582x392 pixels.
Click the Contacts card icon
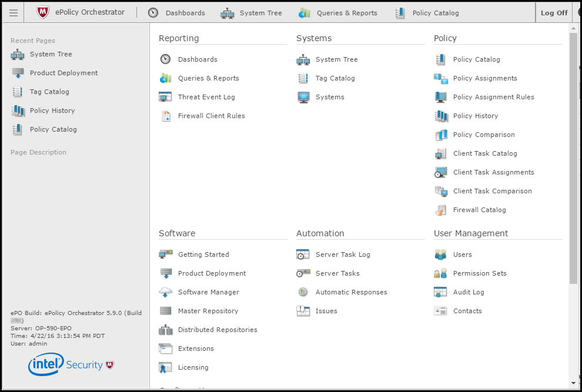pyautogui.click(x=440, y=311)
